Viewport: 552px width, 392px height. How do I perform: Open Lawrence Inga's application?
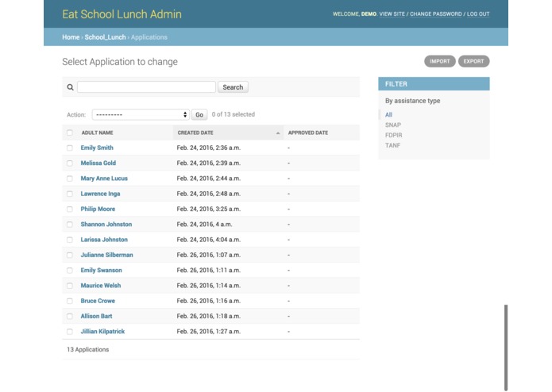(100, 194)
